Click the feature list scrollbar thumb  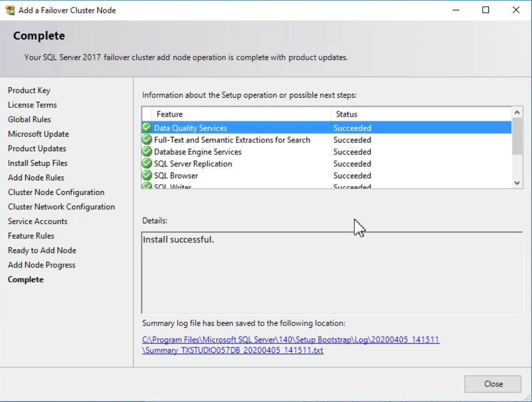pos(517,136)
